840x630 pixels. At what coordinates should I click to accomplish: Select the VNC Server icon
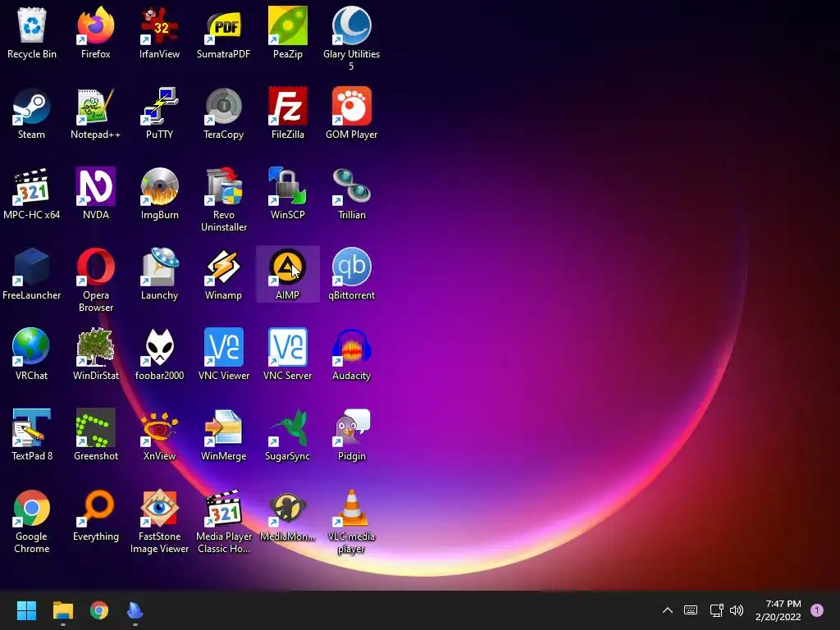coord(288,347)
